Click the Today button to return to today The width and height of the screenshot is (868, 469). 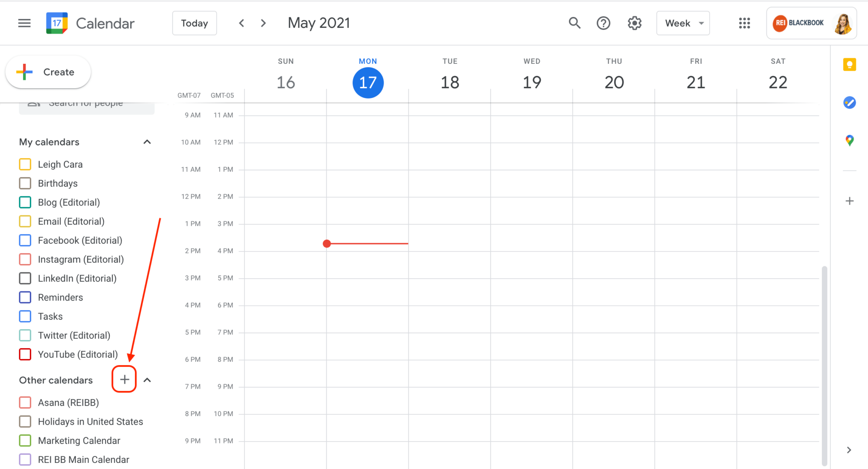tap(195, 23)
